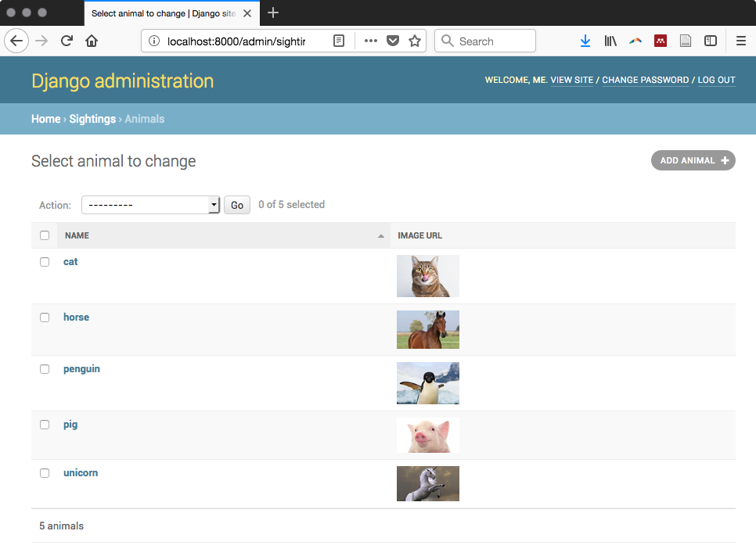Open the pig entry link

pyautogui.click(x=70, y=425)
